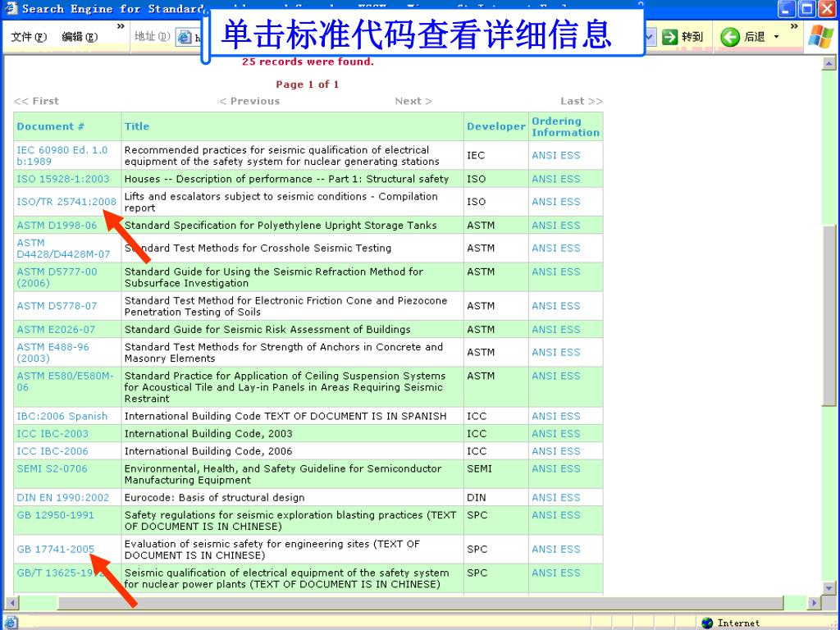
Task: Click the vertical scrollbar down arrow
Action: tap(829, 588)
